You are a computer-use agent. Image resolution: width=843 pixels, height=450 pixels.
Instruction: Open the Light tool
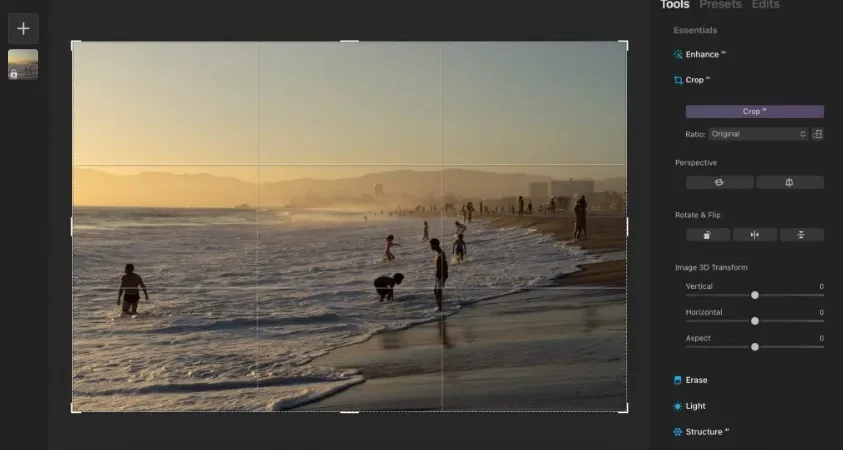click(689, 406)
